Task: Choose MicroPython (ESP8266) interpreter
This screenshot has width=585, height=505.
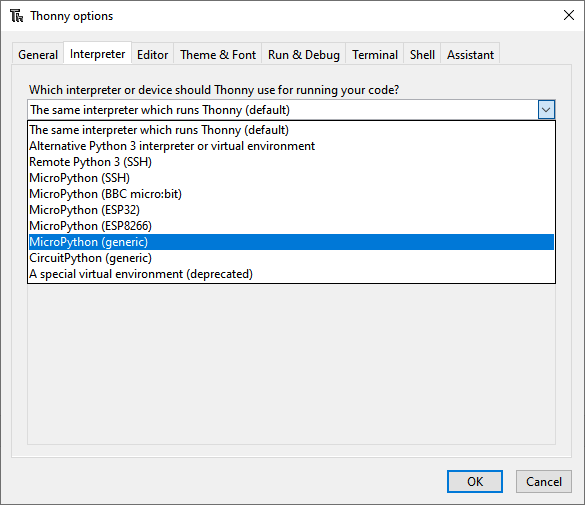Action: point(291,226)
